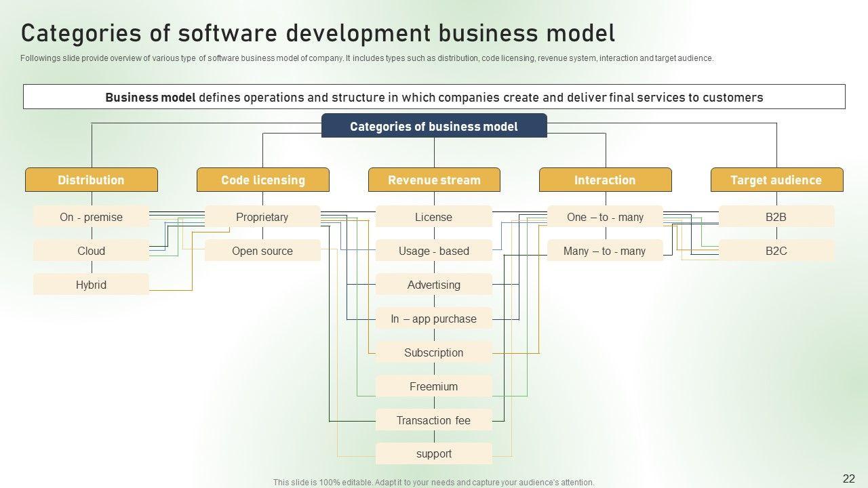Click the B2C audience item
Screen dimensions: 868x488
point(776,251)
